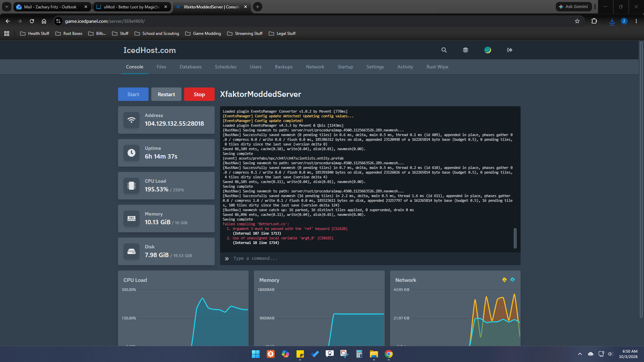This screenshot has width=644, height=362.
Task: Open the servers stack icon in header
Action: click(466, 50)
